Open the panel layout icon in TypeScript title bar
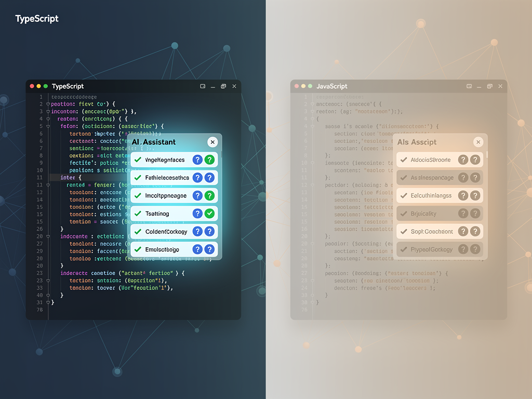532x399 pixels. [203, 86]
